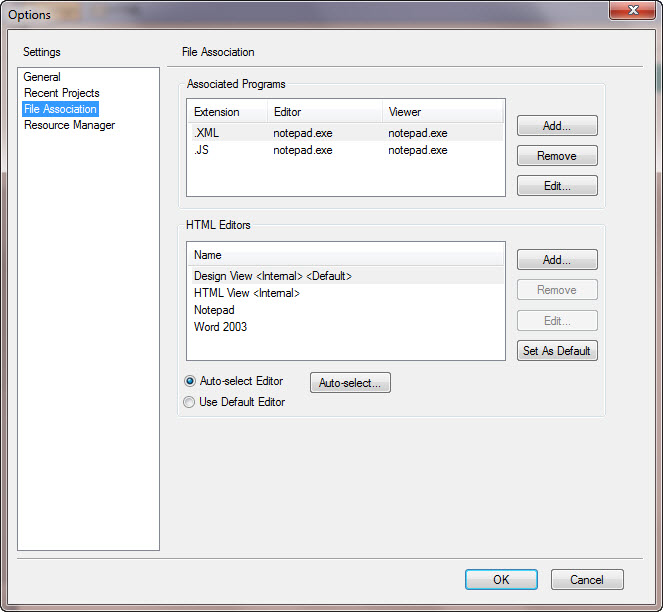The height and width of the screenshot is (612, 663).
Task: Edit the selected associated program
Action: [557, 186]
